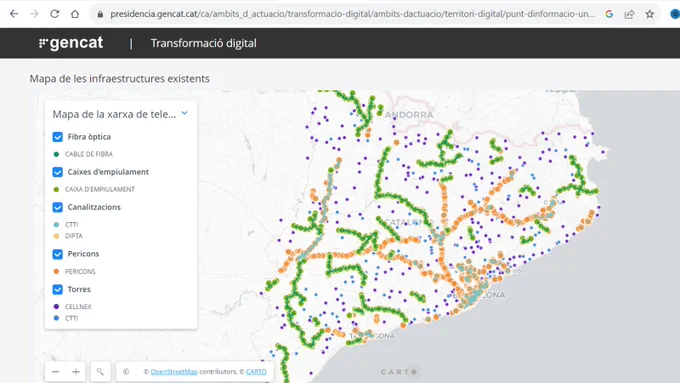Click 'Canalitzacions' label text
The image size is (680, 383).
point(94,207)
